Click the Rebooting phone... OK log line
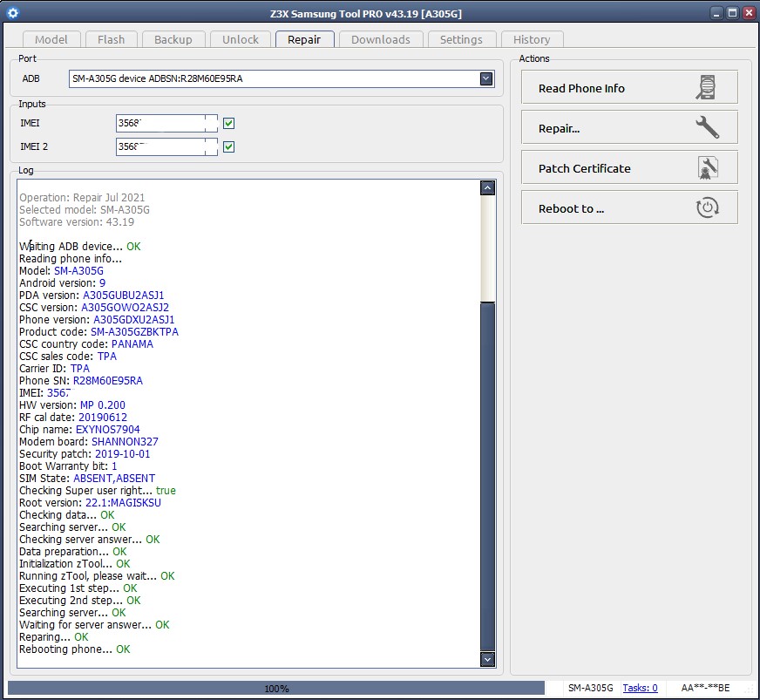760x700 pixels. click(75, 649)
